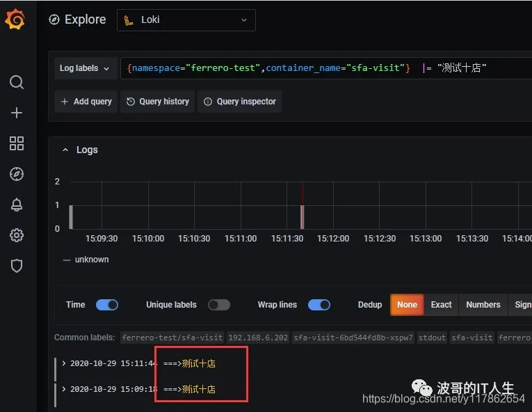Viewport: 532px width, 412px height.
Task: Toggle the unknown series legend
Action: [x=86, y=260]
